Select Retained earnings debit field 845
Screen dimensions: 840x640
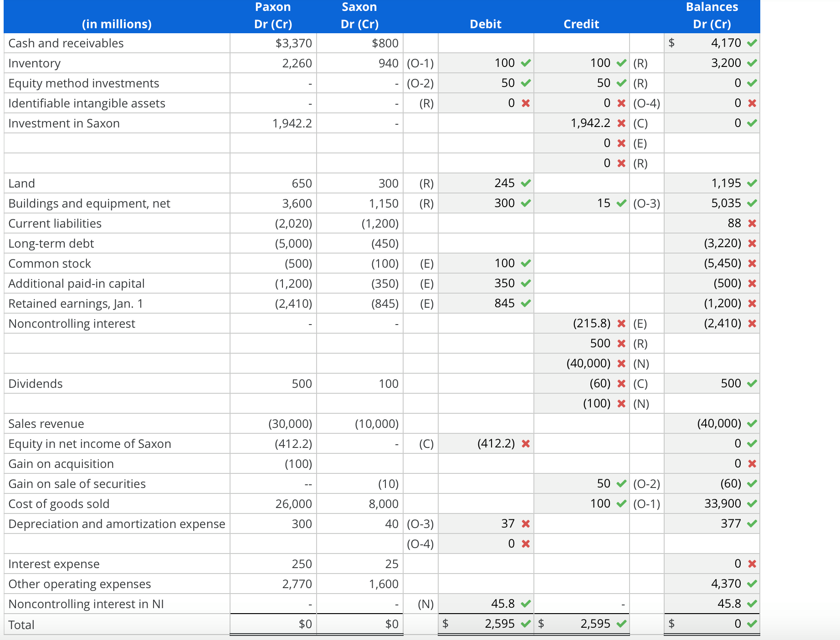(486, 303)
